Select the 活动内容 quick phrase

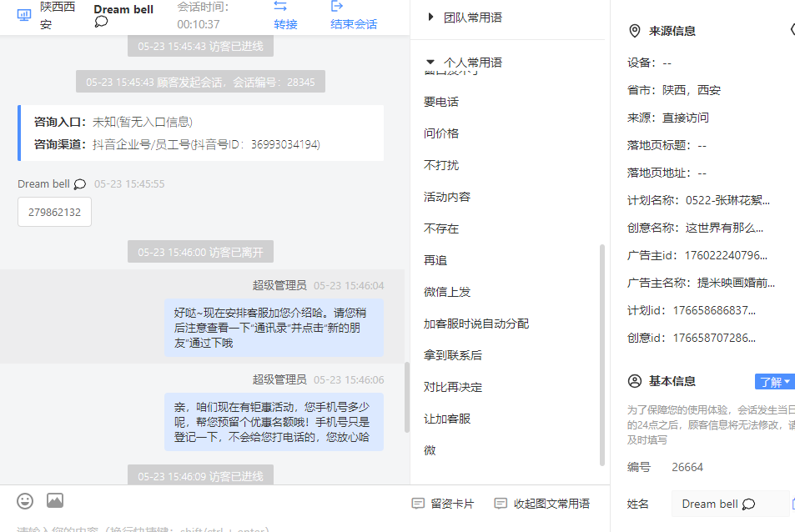pyautogui.click(x=447, y=197)
